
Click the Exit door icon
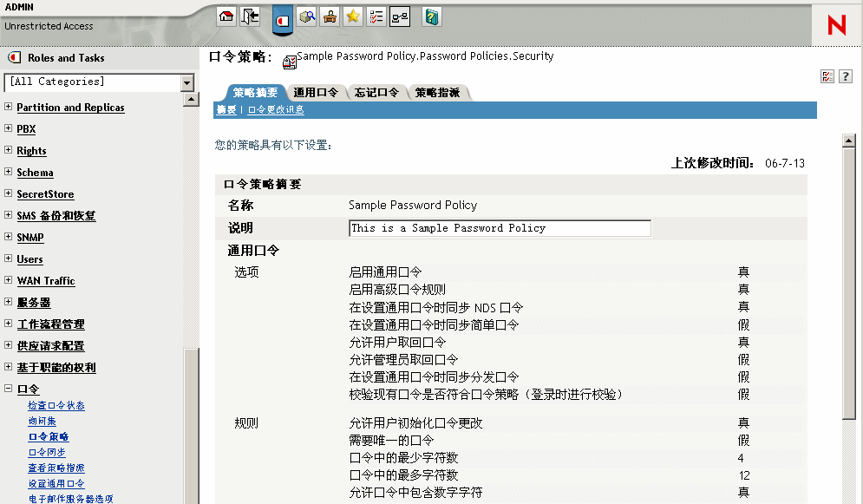[250, 16]
